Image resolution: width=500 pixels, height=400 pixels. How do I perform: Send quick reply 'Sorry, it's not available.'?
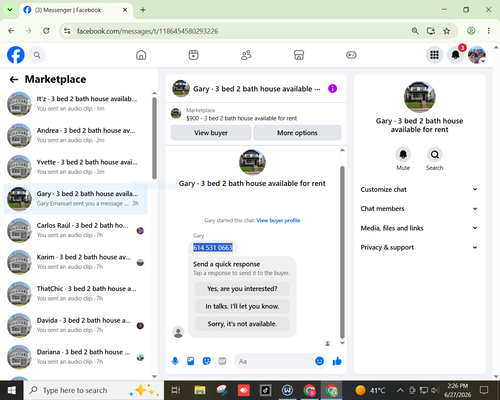pos(242,324)
